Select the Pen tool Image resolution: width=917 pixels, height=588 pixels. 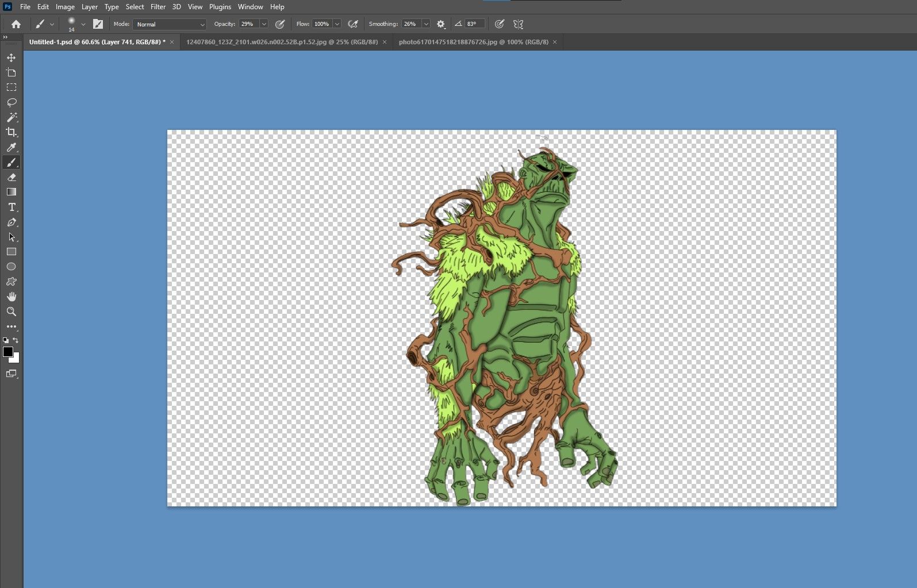pyautogui.click(x=11, y=222)
